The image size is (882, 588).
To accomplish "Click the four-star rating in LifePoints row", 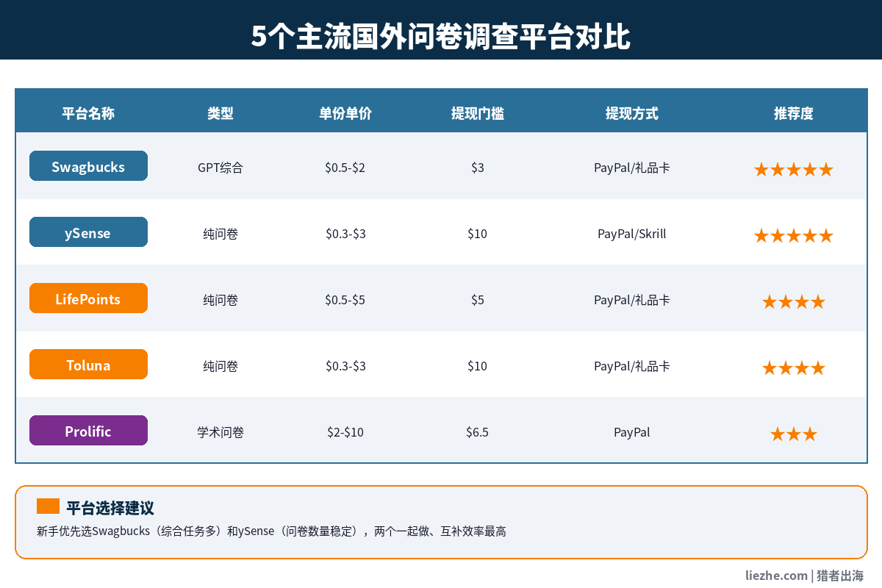I will pyautogui.click(x=794, y=302).
